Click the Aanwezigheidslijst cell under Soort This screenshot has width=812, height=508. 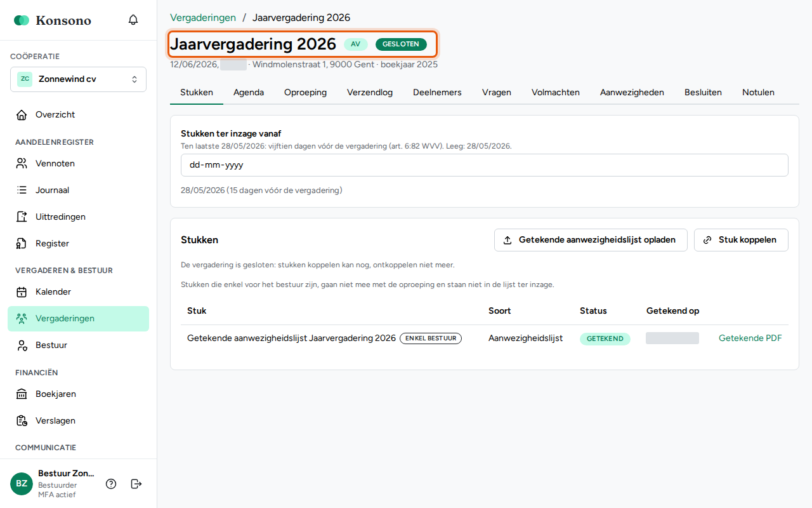pos(525,338)
